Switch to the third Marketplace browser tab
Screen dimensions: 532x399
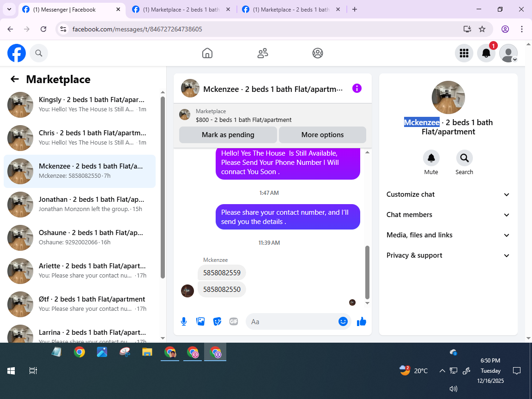291,10
